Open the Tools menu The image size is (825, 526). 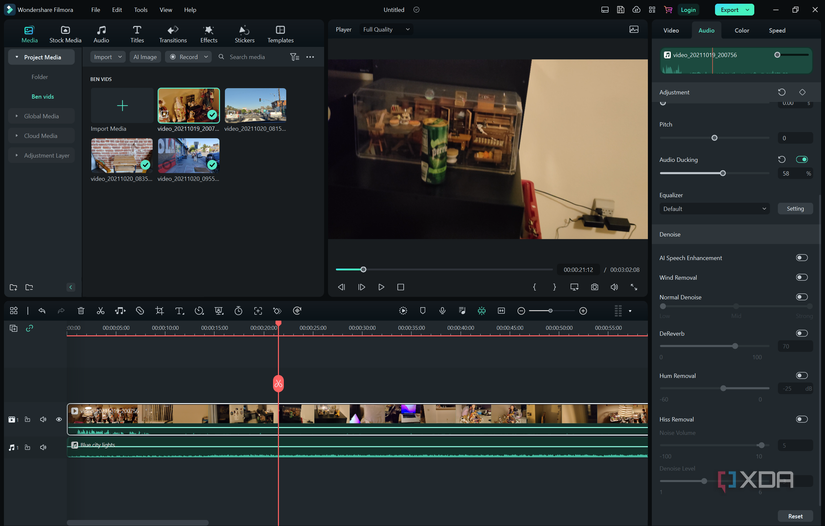coord(140,9)
